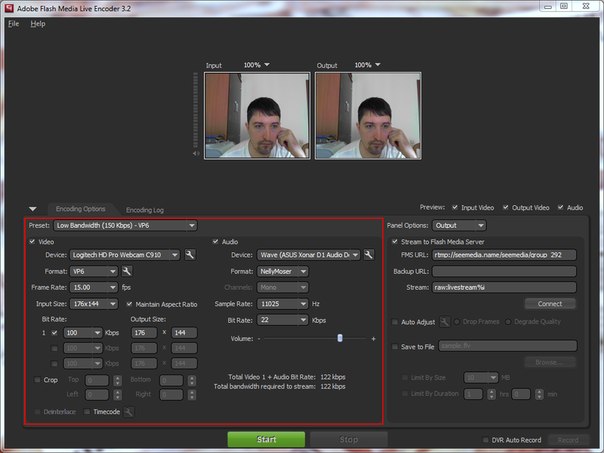
Task: Open video Bit Rate 100 Kbps dropdown
Action: (x=83, y=332)
